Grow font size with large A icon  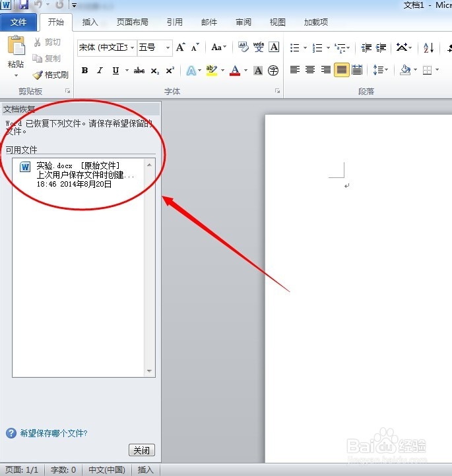point(180,47)
